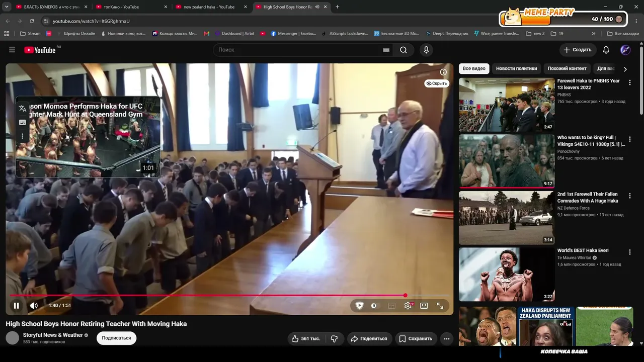Open options for World's BEST Haka Ever video

pos(629,252)
